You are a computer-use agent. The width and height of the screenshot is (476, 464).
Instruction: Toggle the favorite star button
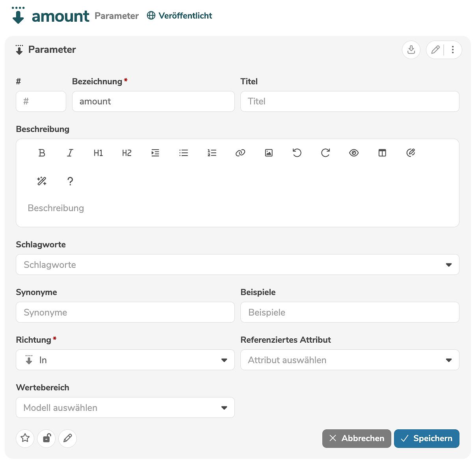tap(25, 438)
